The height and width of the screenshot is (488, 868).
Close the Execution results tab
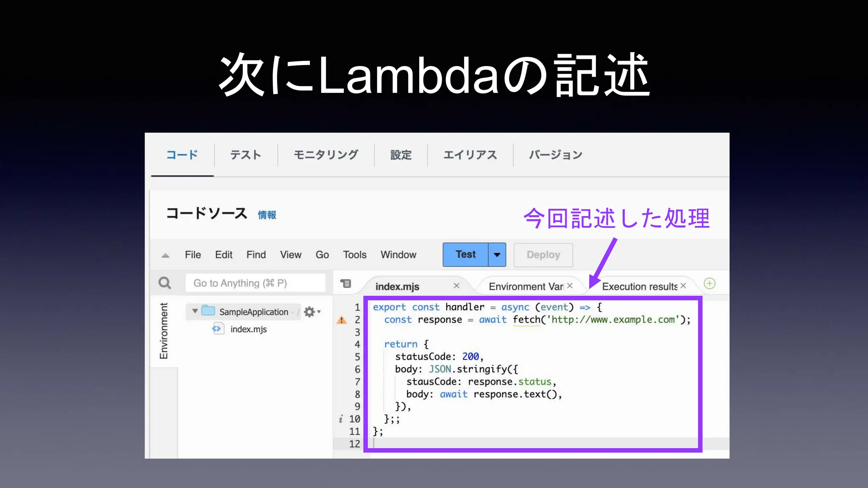683,286
